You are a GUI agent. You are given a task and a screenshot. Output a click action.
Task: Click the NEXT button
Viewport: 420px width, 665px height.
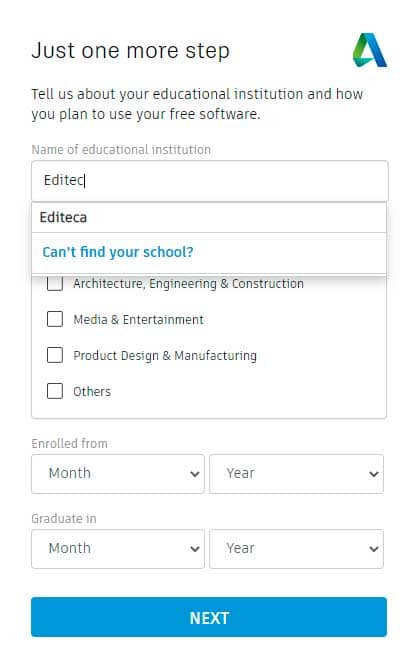click(209, 617)
